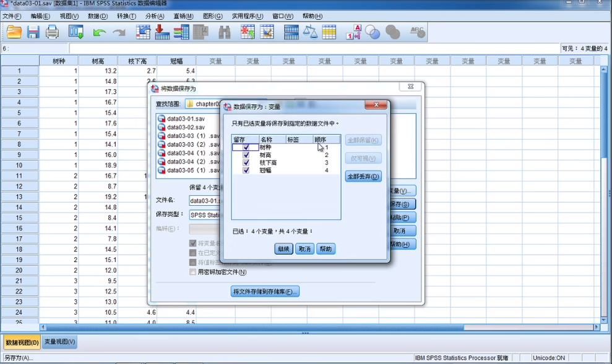The image size is (612, 364).
Task: Open Weight Cases via the scales icon
Action: point(310,32)
